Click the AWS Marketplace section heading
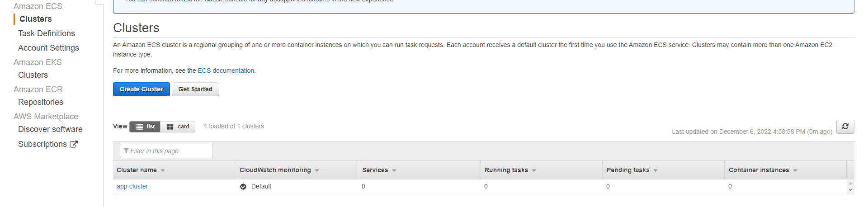The height and width of the screenshot is (207, 868). 46,117
